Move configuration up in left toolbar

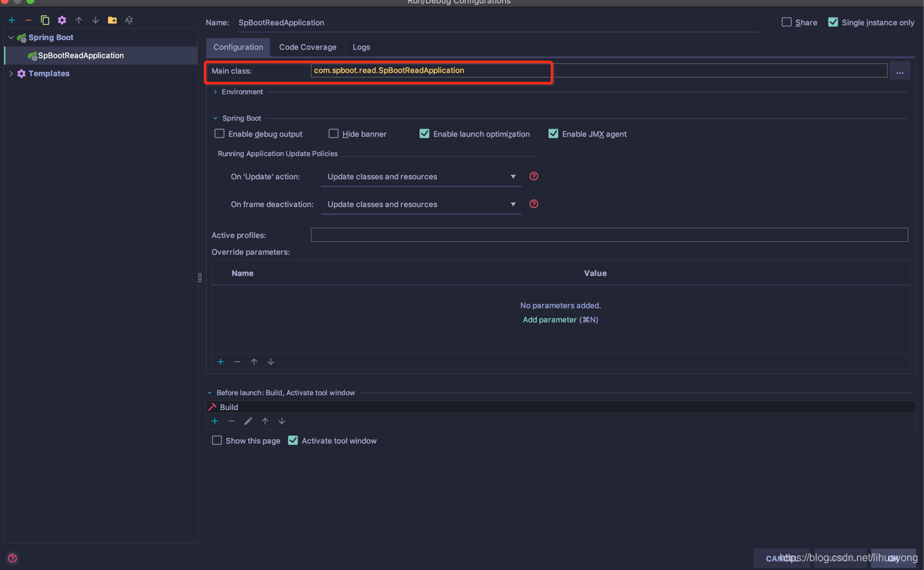coord(79,20)
